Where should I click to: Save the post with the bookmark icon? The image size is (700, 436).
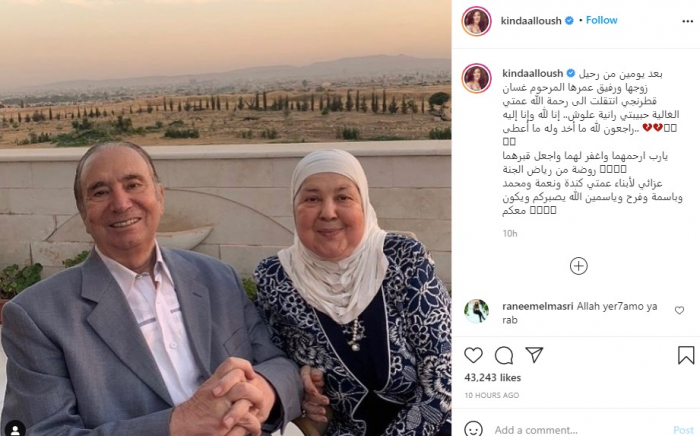(686, 355)
